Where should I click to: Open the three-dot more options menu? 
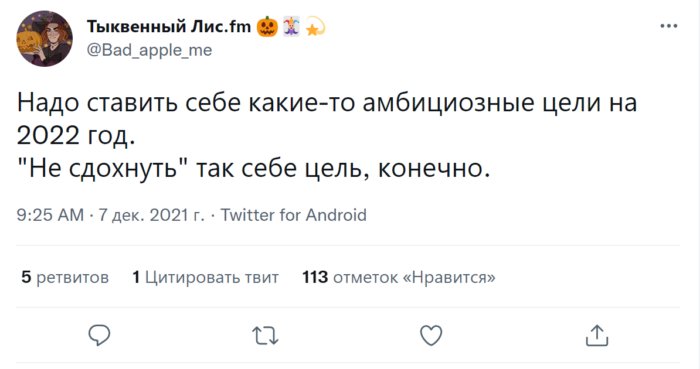tap(669, 26)
